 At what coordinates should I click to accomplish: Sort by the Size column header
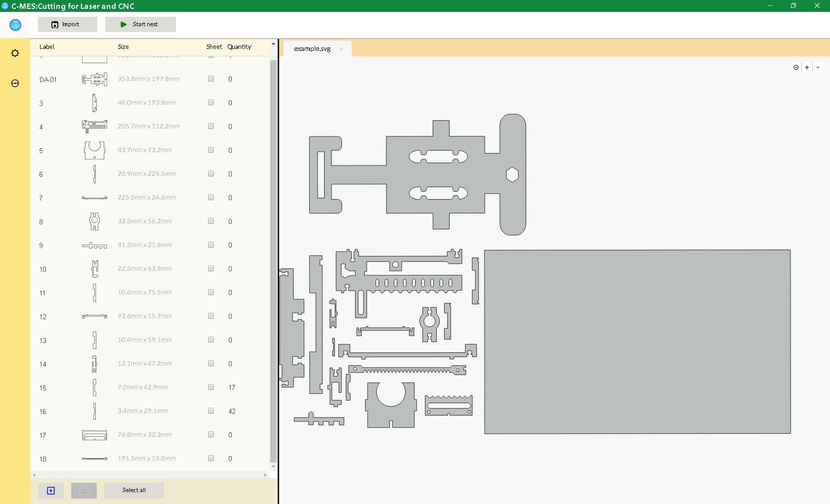[124, 47]
